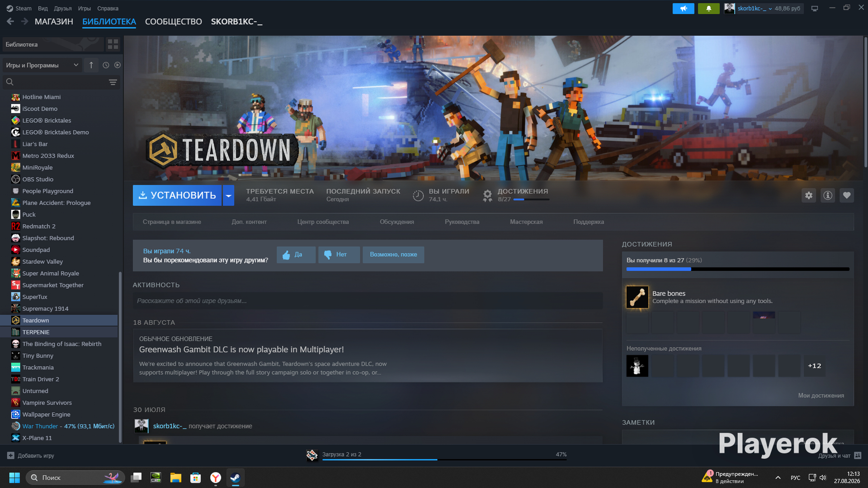868x488 pixels.
Task: Enter Big Picture mode via monitor icon
Action: coord(814,8)
